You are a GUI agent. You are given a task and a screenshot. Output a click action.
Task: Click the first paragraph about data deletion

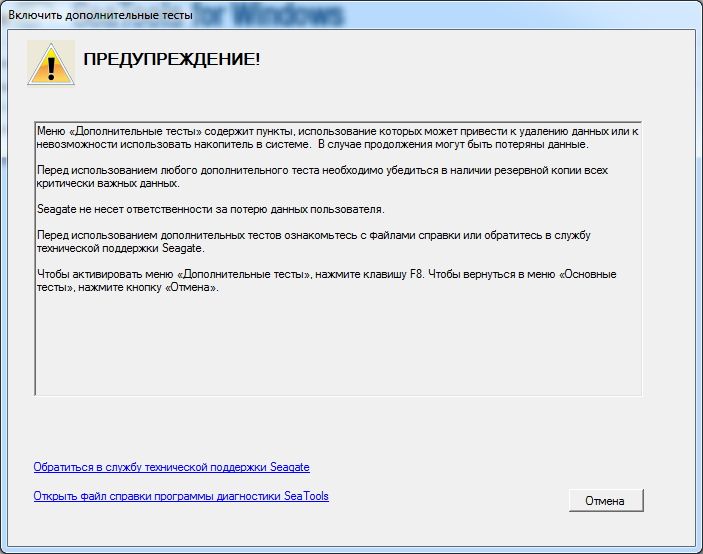coord(336,137)
